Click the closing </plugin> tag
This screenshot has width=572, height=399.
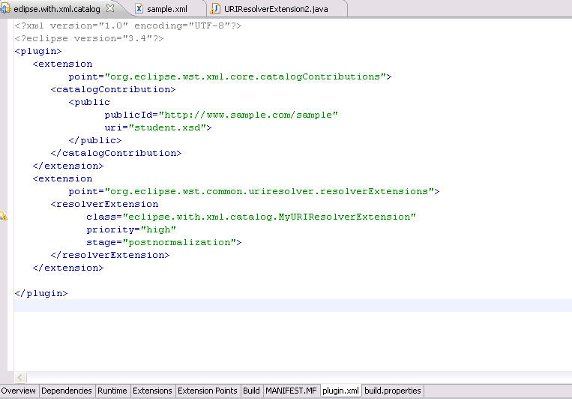(x=41, y=294)
